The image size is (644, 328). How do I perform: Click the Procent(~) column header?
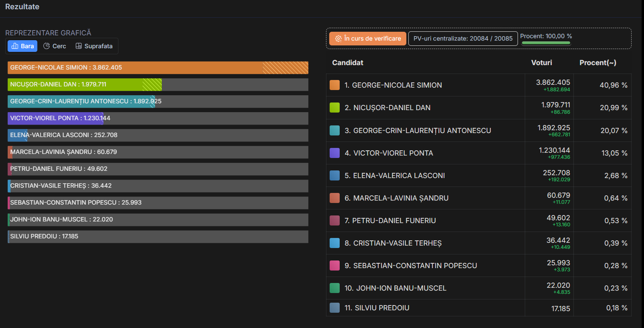click(x=597, y=63)
